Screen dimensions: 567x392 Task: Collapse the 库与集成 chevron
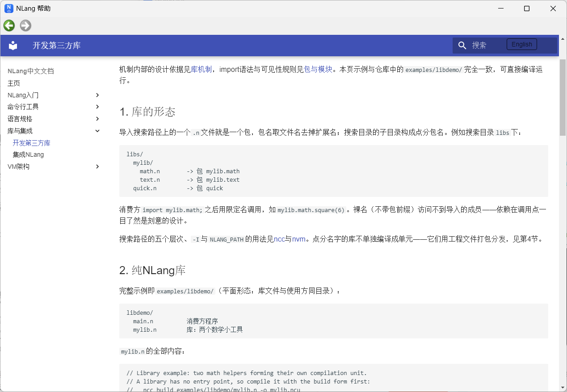[97, 131]
